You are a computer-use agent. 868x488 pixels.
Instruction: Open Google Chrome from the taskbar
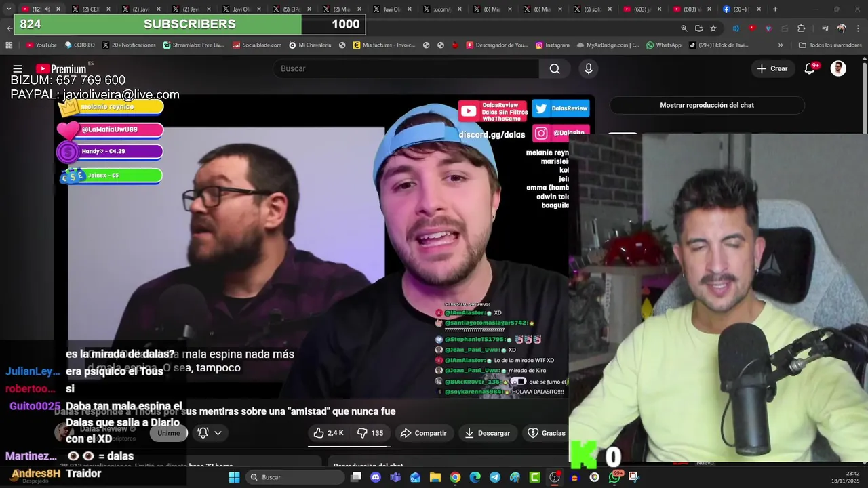(455, 477)
